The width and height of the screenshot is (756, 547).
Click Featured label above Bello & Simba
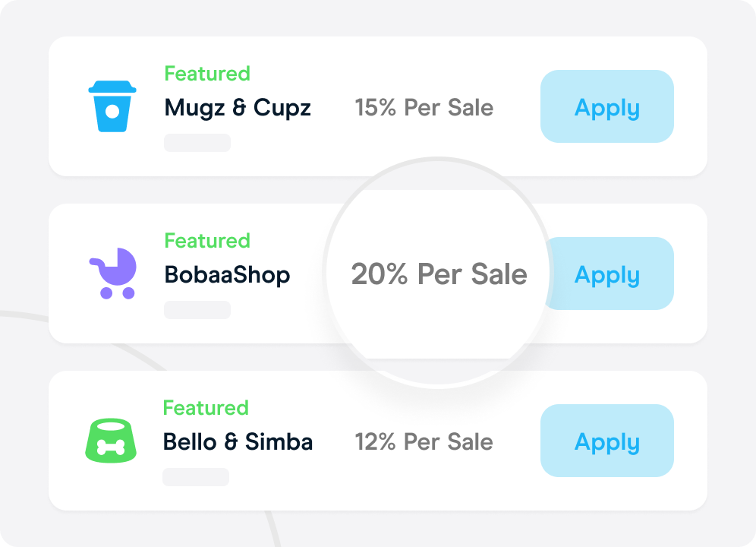tap(206, 407)
